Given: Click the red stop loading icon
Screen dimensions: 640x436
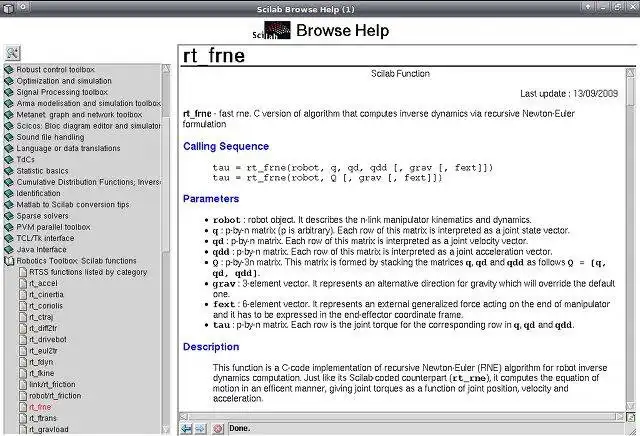Looking at the screenshot, I should tap(218, 429).
